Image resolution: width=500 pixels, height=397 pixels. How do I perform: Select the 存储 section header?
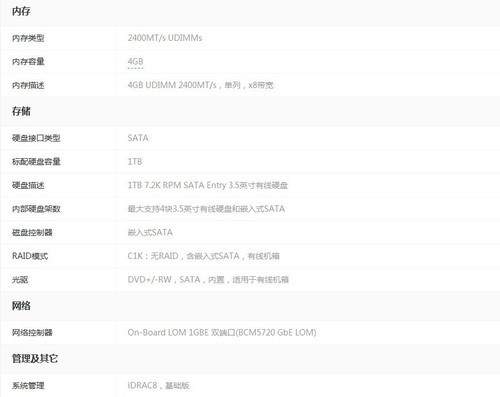click(x=21, y=111)
